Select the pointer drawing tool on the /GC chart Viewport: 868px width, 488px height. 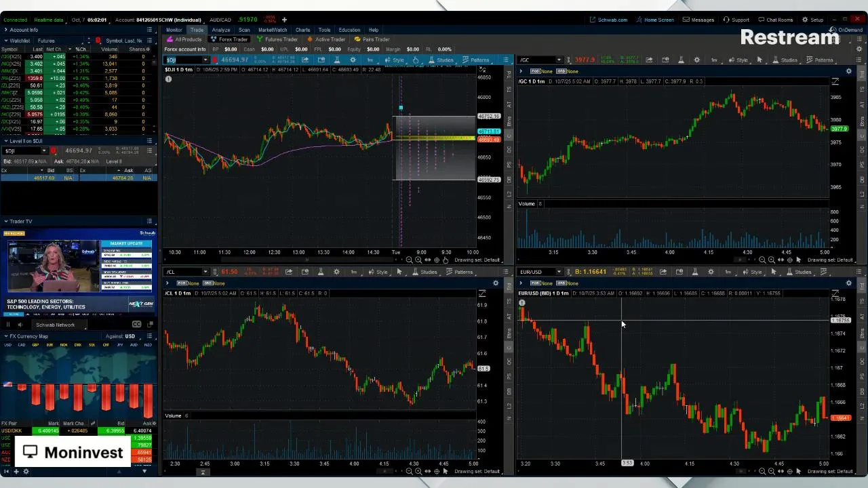pyautogui.click(x=759, y=60)
